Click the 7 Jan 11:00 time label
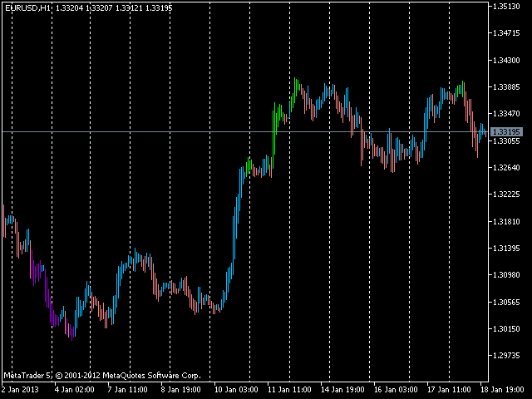The height and width of the screenshot is (399, 532). click(127, 390)
